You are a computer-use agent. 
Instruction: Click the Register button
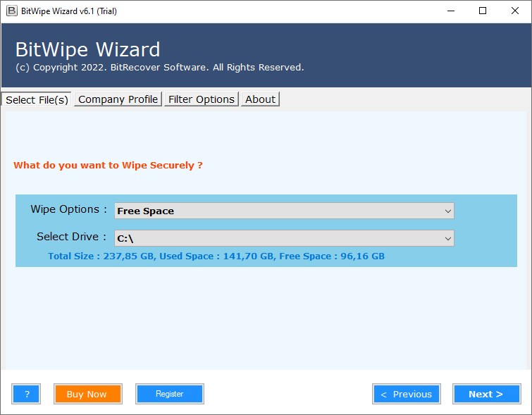click(x=170, y=394)
